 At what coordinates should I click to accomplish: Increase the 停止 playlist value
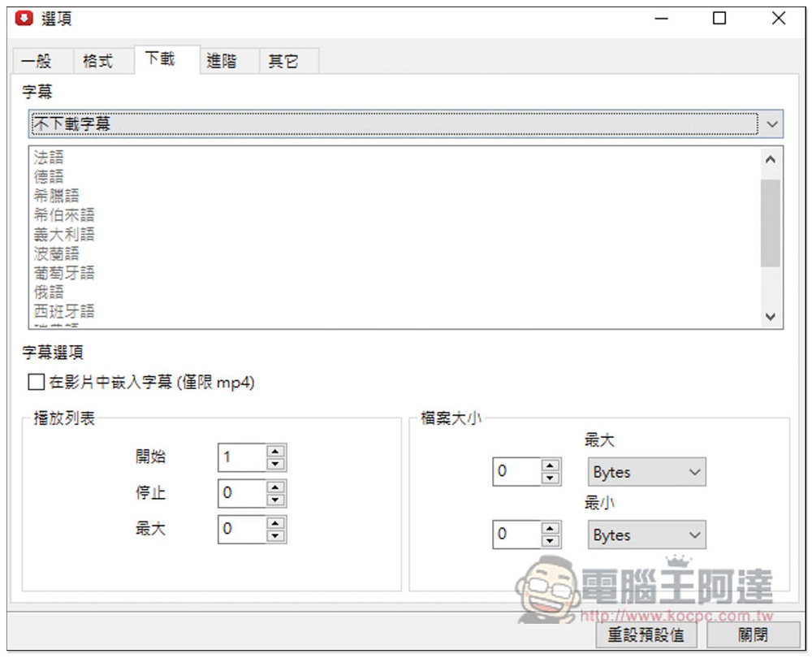(275, 487)
